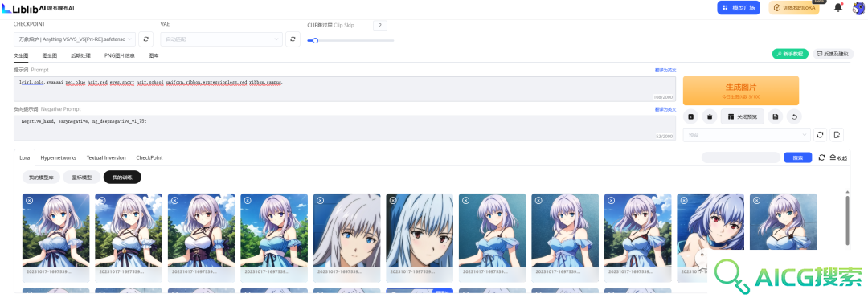Refresh the CHECKPOINT model list

(x=145, y=39)
